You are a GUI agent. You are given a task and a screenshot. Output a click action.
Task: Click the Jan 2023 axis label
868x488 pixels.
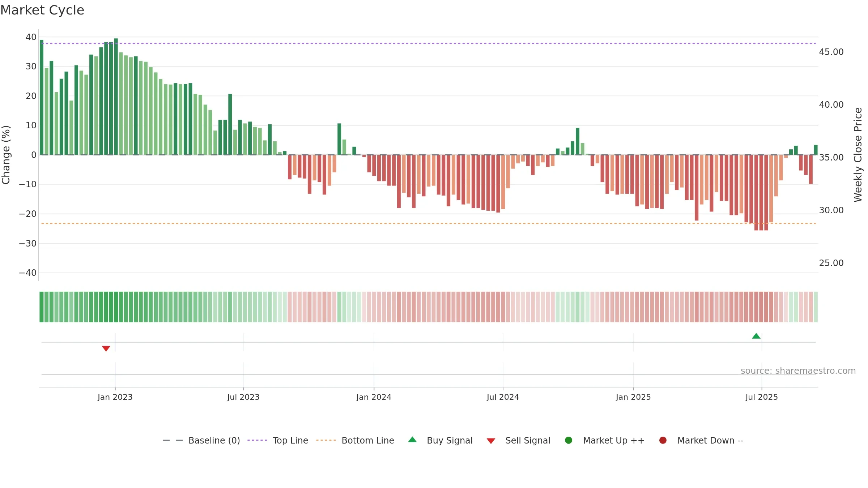click(115, 397)
